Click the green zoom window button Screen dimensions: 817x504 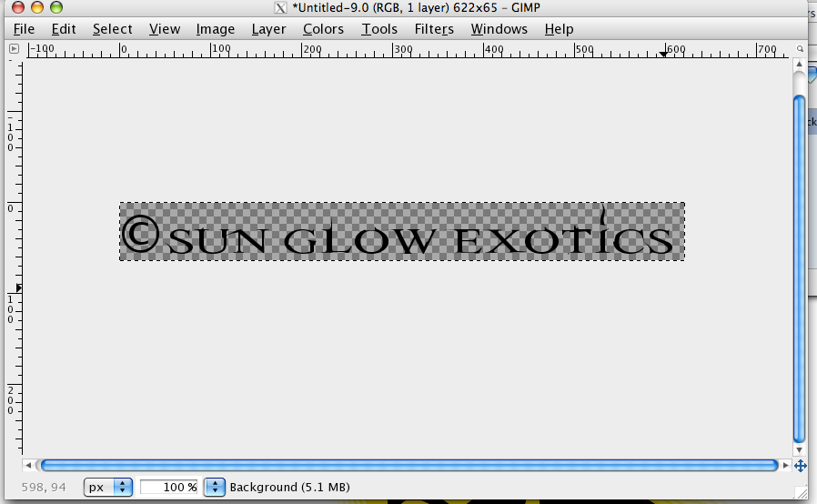pos(56,7)
